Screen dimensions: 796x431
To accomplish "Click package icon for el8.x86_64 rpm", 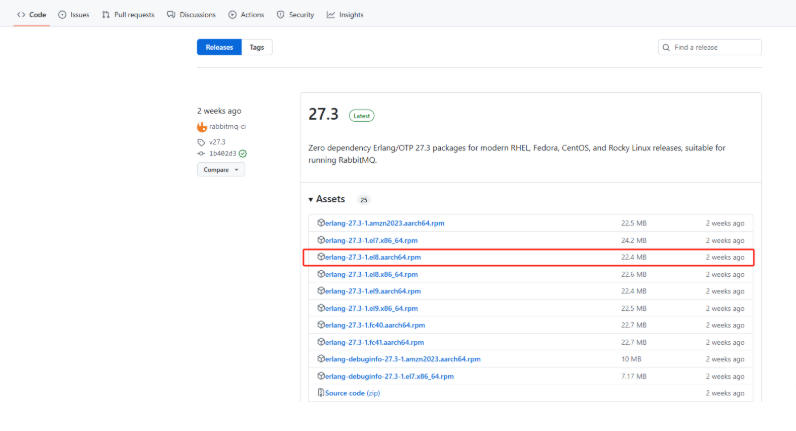I will pyautogui.click(x=321, y=274).
